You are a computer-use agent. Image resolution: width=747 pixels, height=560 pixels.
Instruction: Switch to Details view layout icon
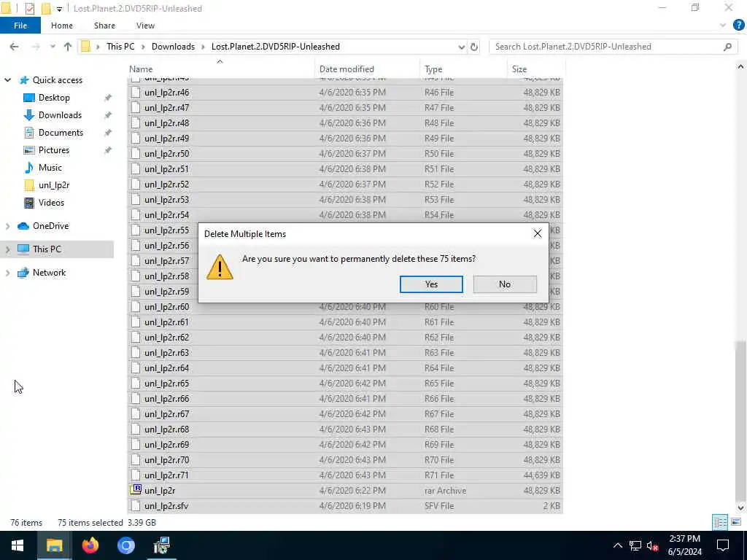coord(720,522)
